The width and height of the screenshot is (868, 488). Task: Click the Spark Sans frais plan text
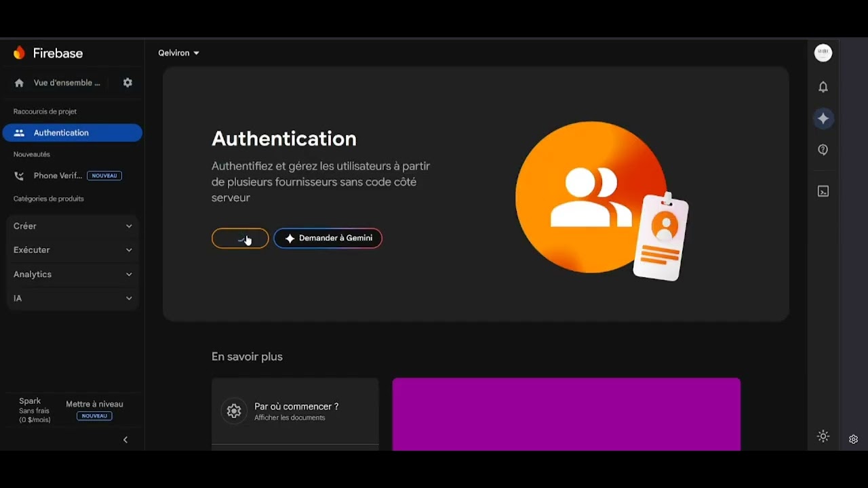[35, 410]
